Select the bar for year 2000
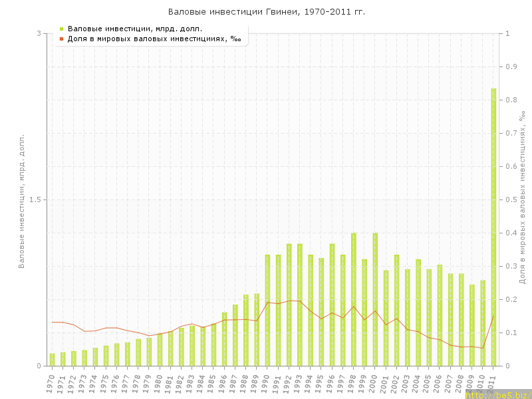 click(x=375, y=299)
